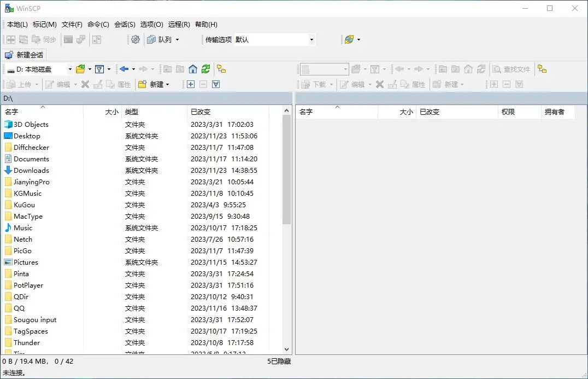The image size is (588, 379).
Task: Expand the globe icon dropdown arrow
Action: point(359,39)
